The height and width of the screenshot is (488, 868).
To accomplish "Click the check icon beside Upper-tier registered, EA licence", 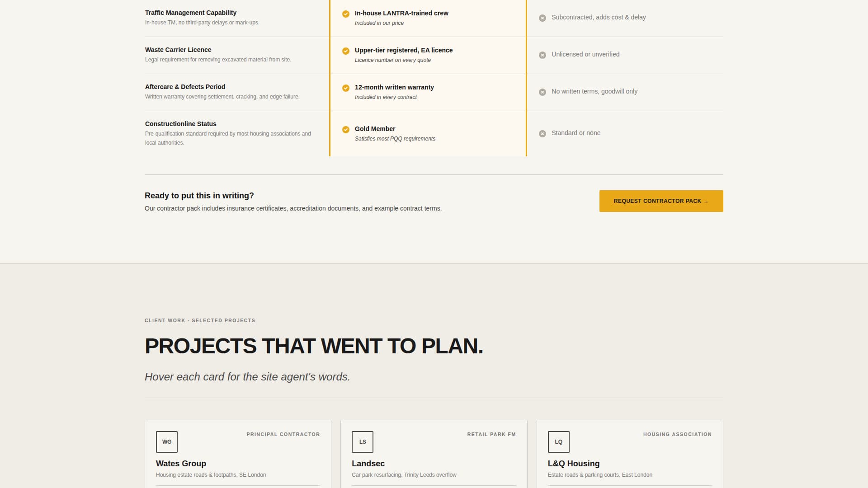I will point(346,51).
